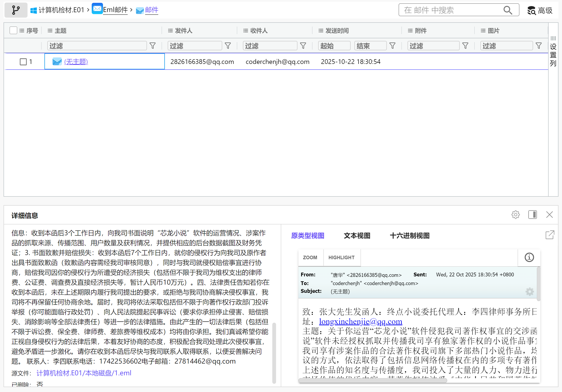This screenshot has width=562, height=392.
Task: Open the 发送时间 column menu
Action: 321,31
